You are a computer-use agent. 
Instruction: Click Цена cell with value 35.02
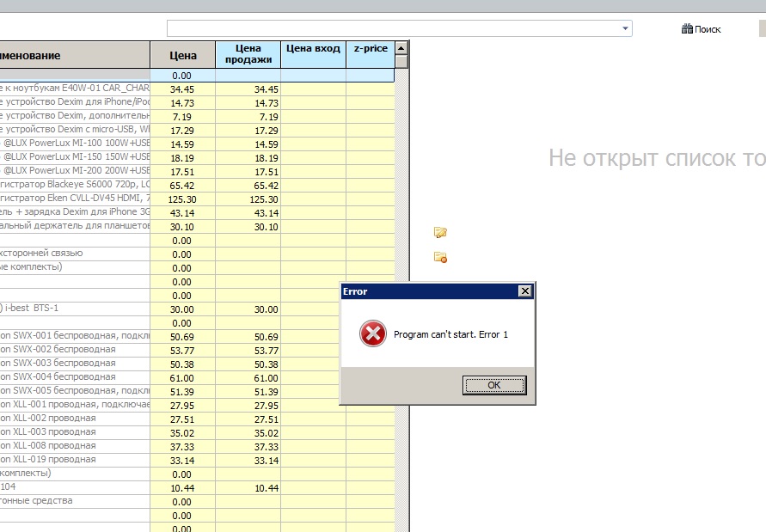[183, 433]
